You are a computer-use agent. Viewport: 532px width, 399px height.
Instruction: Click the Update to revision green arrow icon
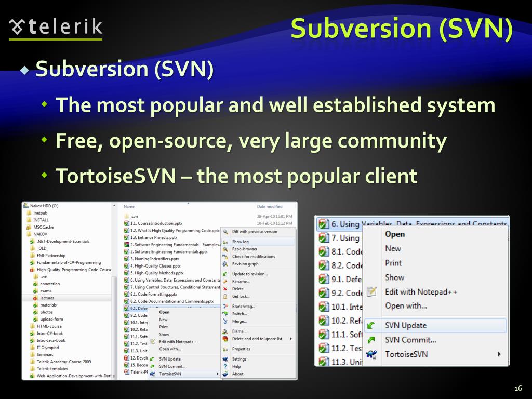pyautogui.click(x=225, y=274)
